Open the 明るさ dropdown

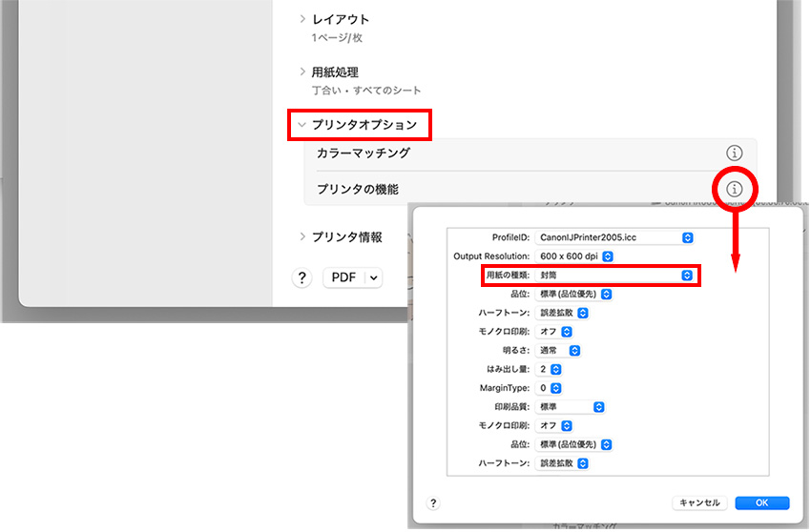[x=559, y=350]
